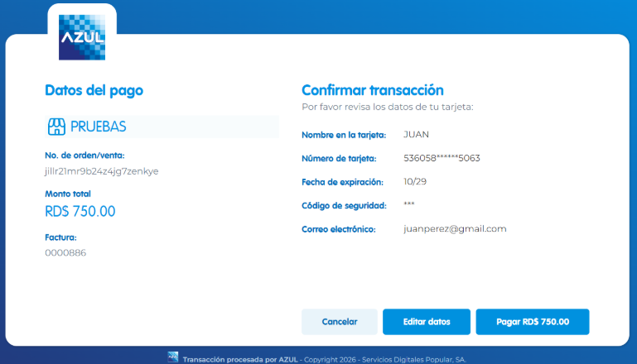Screen dimensions: 637x364
Task: Click the Confirmar transacción heading
Action: 373,90
